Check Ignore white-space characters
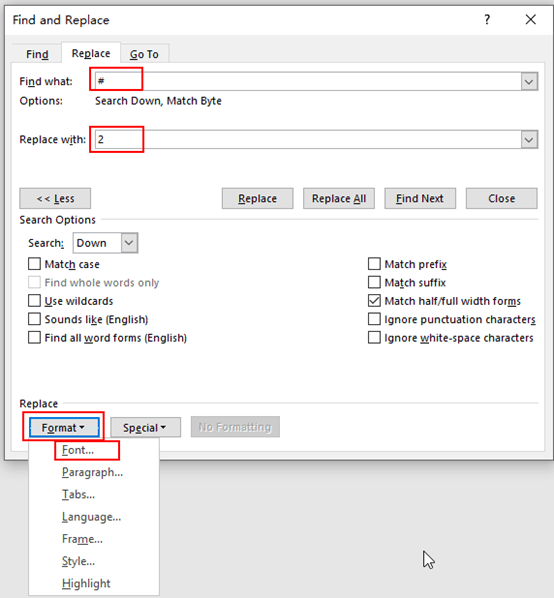 (374, 338)
